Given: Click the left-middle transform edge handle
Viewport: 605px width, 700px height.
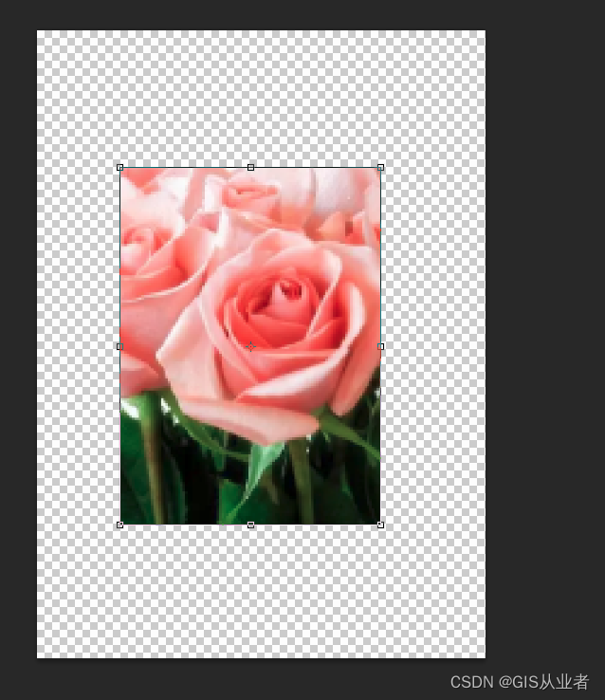Looking at the screenshot, I should point(120,346).
